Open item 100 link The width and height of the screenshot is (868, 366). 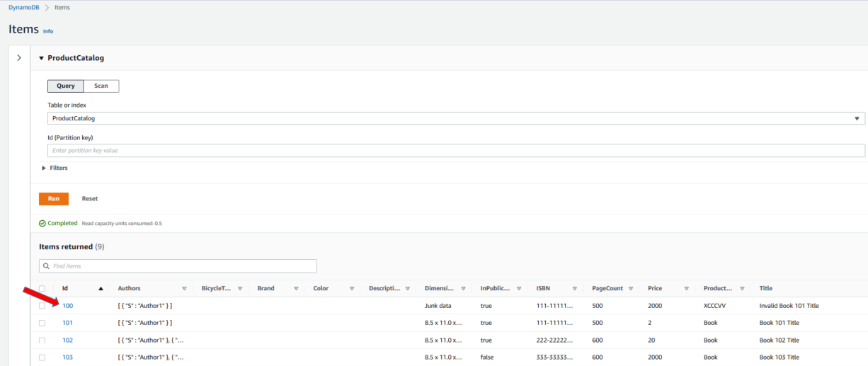click(67, 306)
